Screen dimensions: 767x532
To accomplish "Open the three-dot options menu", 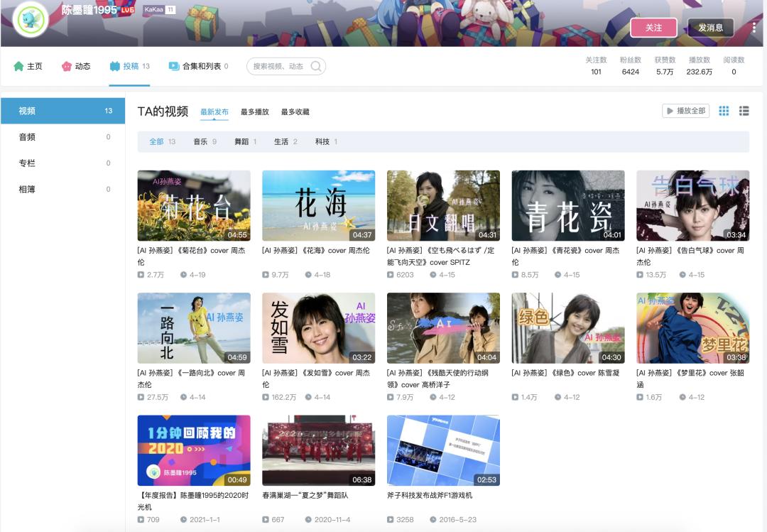I will (x=754, y=28).
